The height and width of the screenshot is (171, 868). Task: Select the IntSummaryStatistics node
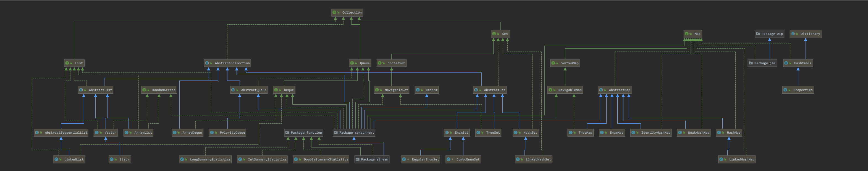click(x=263, y=160)
